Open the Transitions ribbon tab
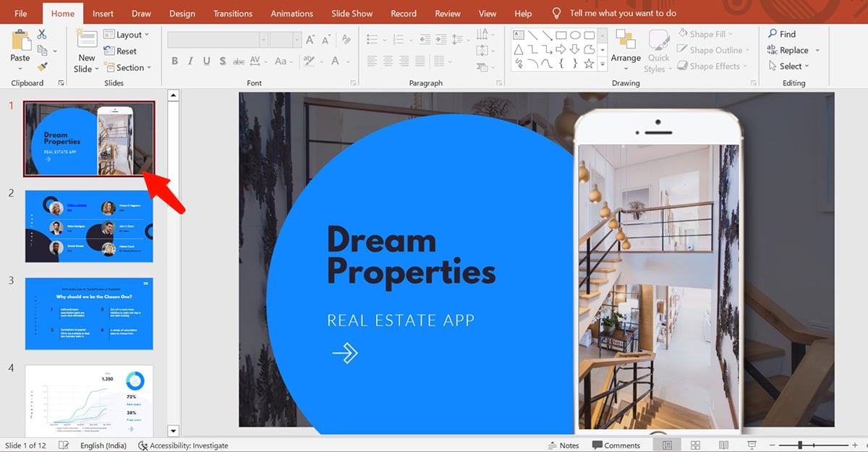 click(233, 13)
